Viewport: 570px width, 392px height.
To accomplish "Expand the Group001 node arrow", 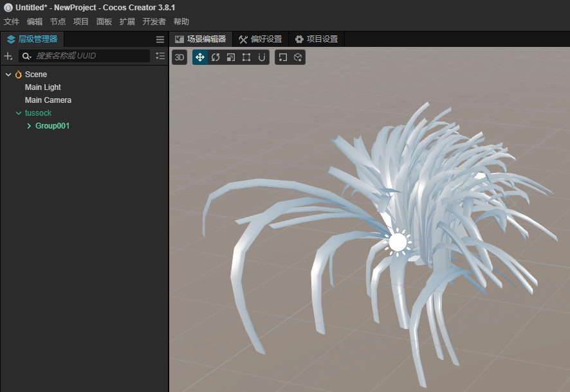I will coord(29,126).
